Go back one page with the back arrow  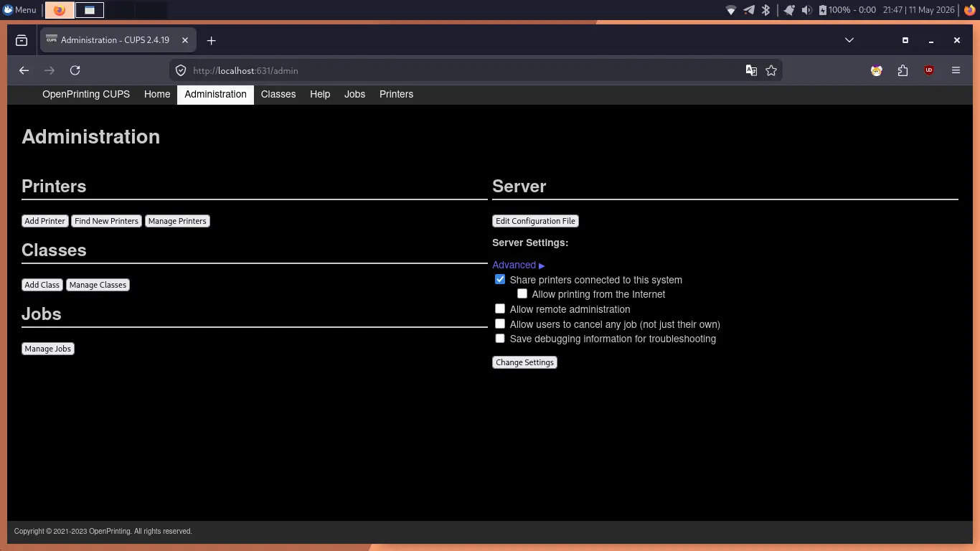point(24,70)
